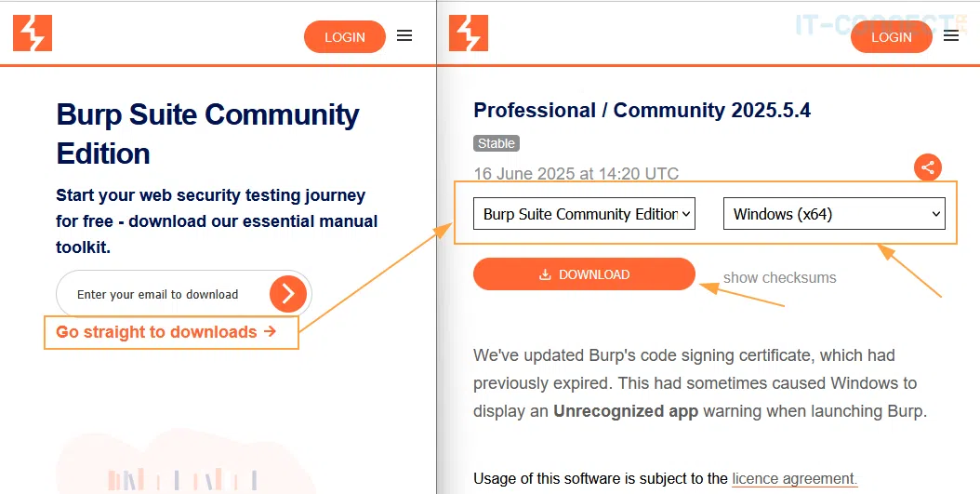
Task: Follow the 'Go straight to downloads' link
Action: (x=166, y=332)
